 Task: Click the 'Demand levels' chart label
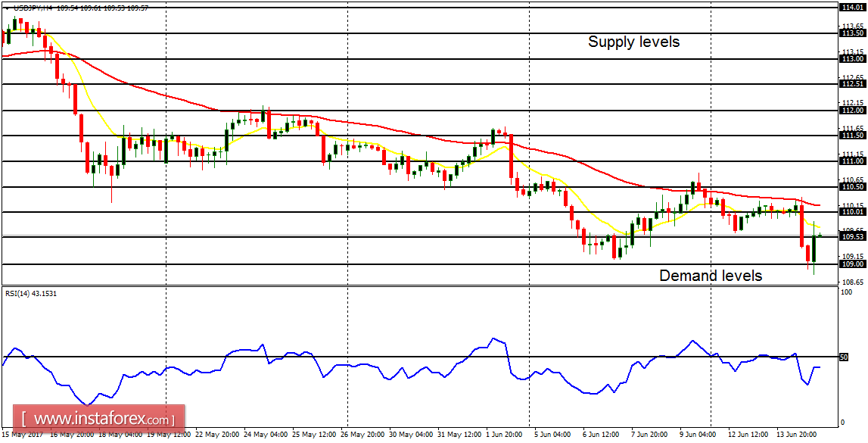(x=711, y=275)
